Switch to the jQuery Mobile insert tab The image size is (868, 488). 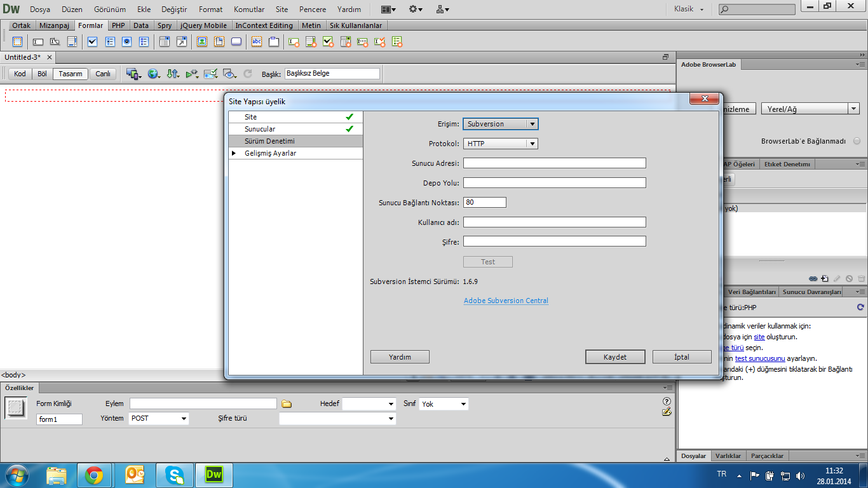pyautogui.click(x=203, y=25)
